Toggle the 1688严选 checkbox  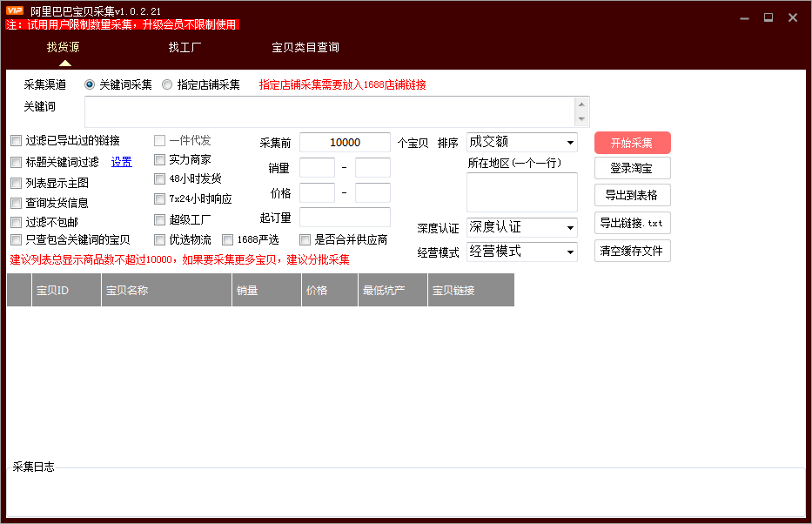(x=227, y=239)
